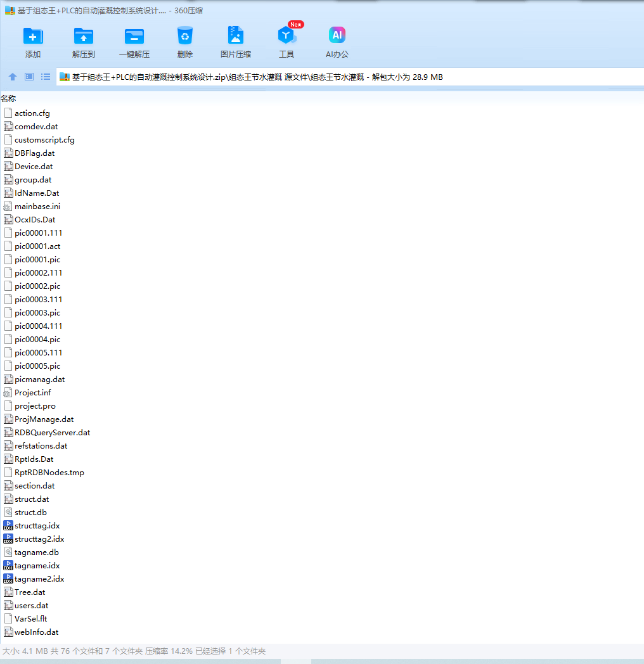Open the 图片压缩 image compression tool
Viewport: 644px width, 664px height.
[236, 35]
